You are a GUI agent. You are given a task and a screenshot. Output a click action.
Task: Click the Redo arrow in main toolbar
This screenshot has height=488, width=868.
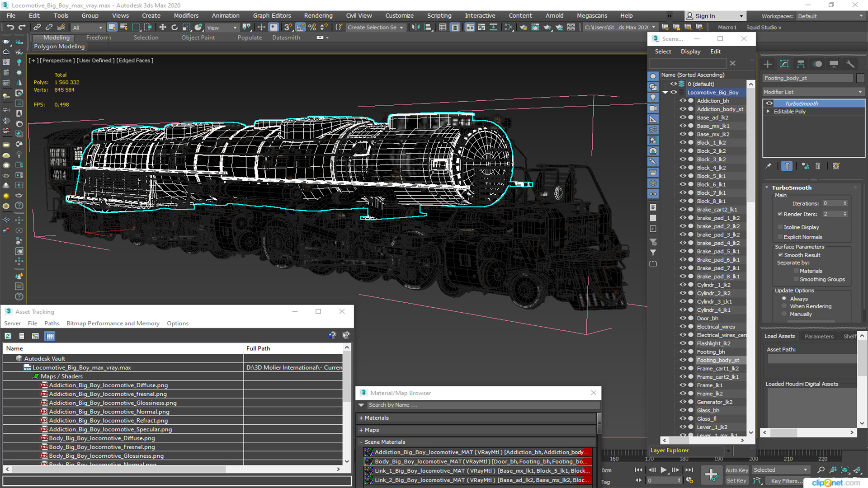(x=22, y=27)
